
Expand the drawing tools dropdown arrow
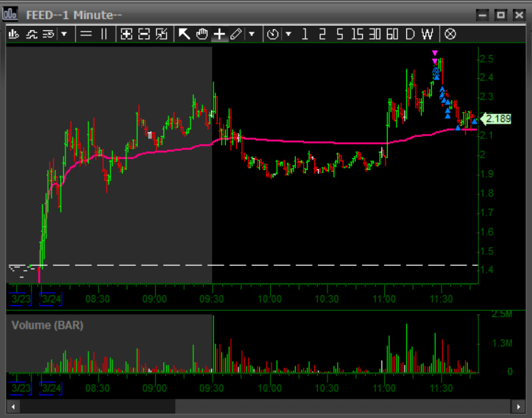(252, 35)
